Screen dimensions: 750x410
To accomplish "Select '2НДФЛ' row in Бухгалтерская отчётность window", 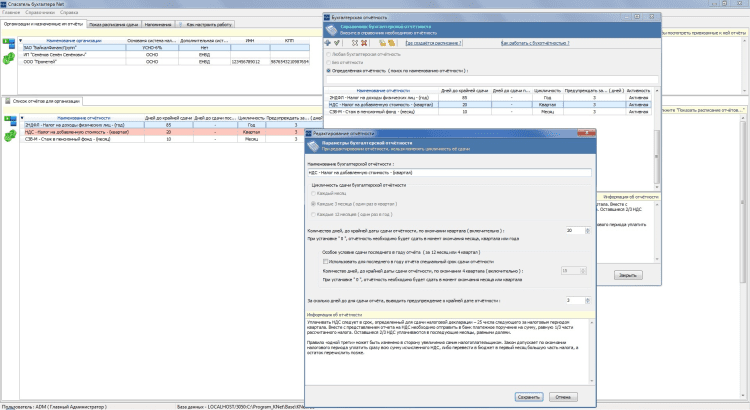I will (x=489, y=98).
